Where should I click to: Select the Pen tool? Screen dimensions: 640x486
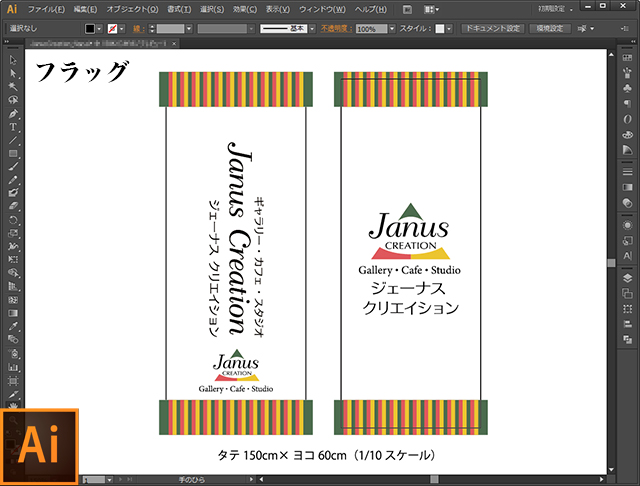coord(13,113)
